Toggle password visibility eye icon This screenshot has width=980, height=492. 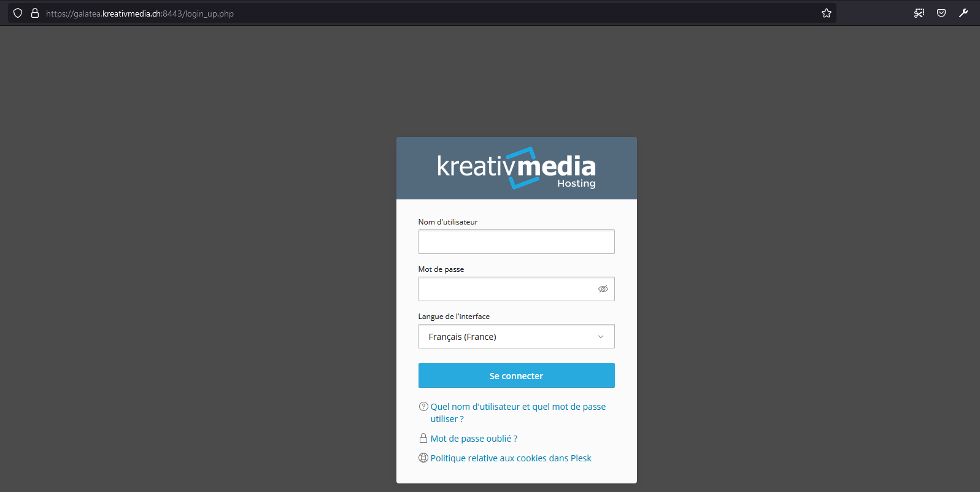pos(603,289)
